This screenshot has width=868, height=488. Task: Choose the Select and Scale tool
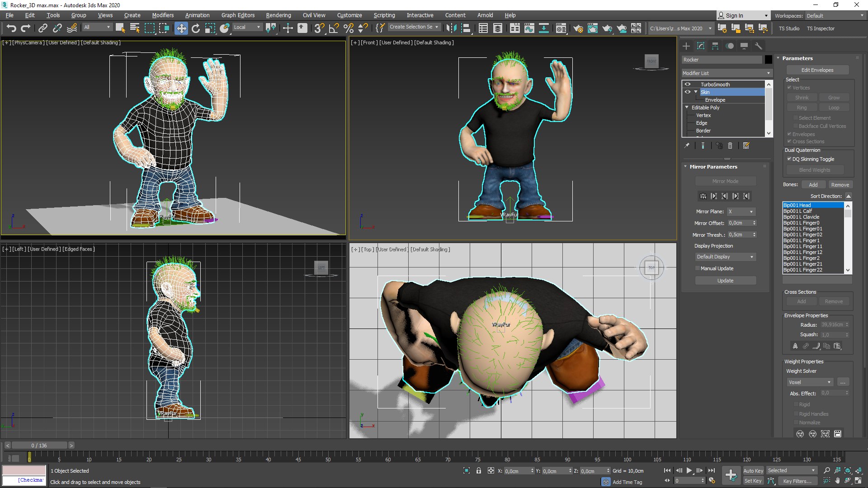click(x=210, y=28)
